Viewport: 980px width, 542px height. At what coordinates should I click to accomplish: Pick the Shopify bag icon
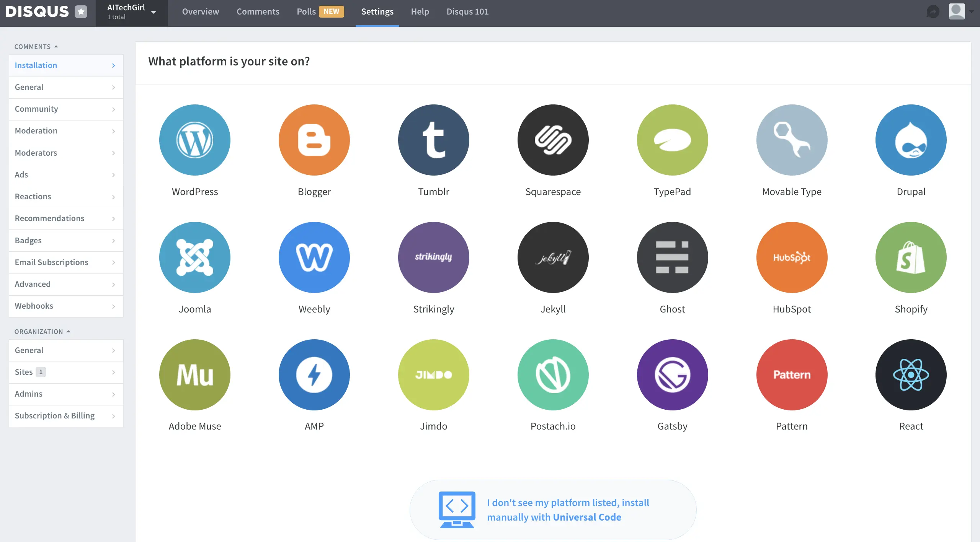(x=911, y=257)
